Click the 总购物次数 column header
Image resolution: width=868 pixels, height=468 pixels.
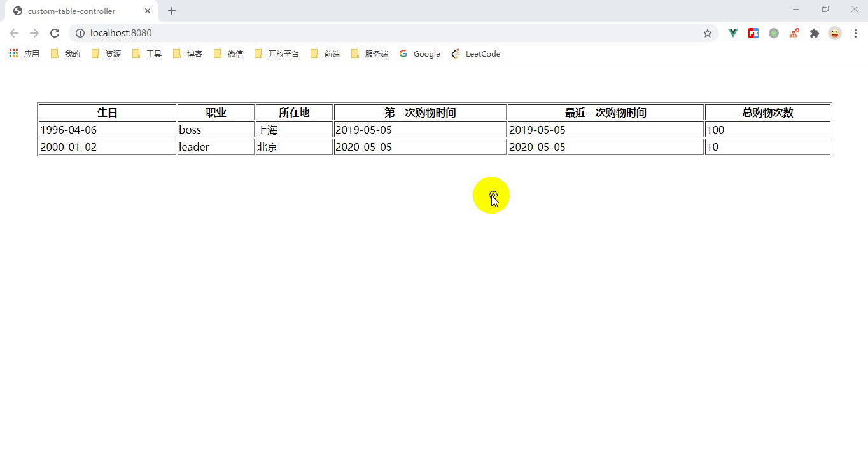(767, 113)
